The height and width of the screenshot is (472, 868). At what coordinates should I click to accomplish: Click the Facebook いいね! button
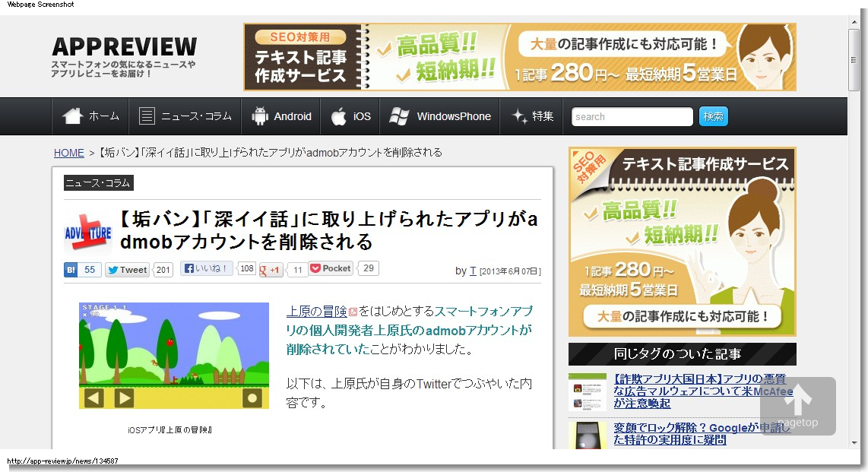click(x=206, y=268)
